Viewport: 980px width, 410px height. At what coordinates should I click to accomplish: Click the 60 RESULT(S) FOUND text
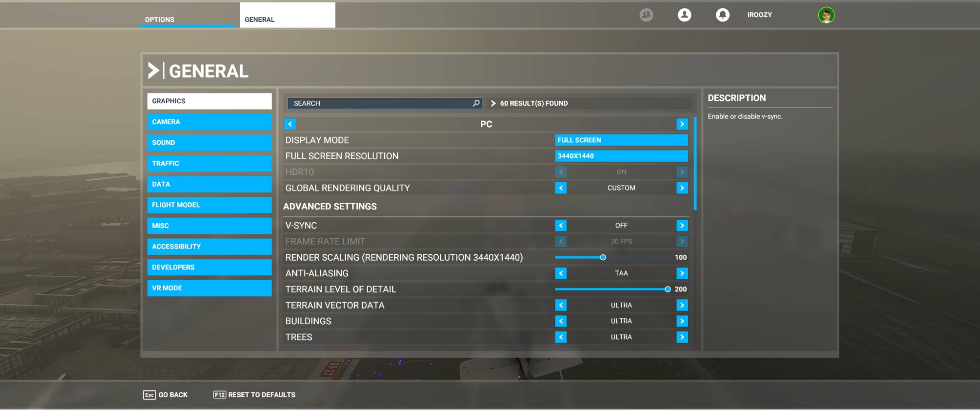534,103
